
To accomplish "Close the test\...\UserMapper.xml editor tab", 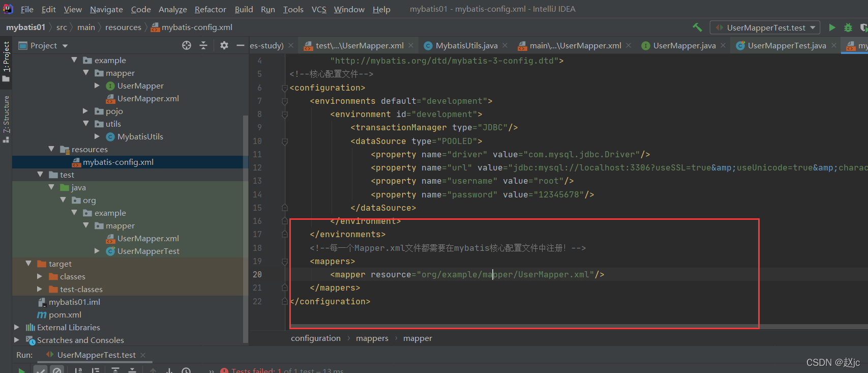I will tap(411, 45).
